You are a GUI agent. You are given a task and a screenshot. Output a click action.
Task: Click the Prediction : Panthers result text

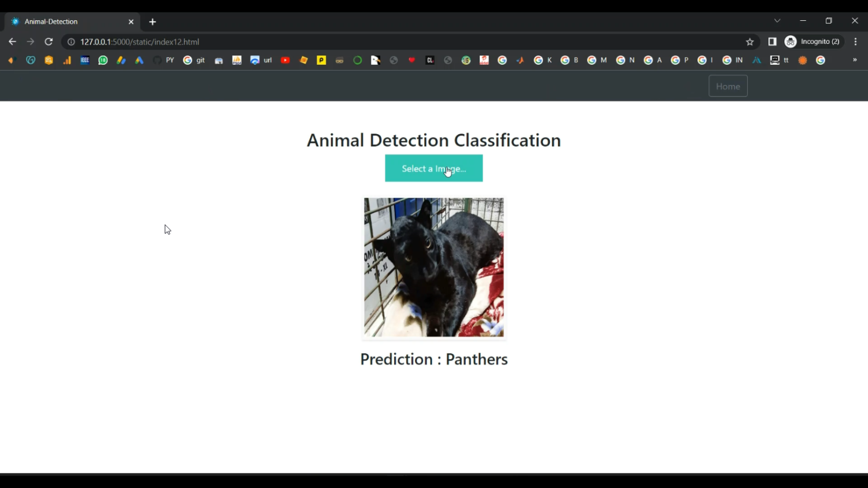(434, 359)
